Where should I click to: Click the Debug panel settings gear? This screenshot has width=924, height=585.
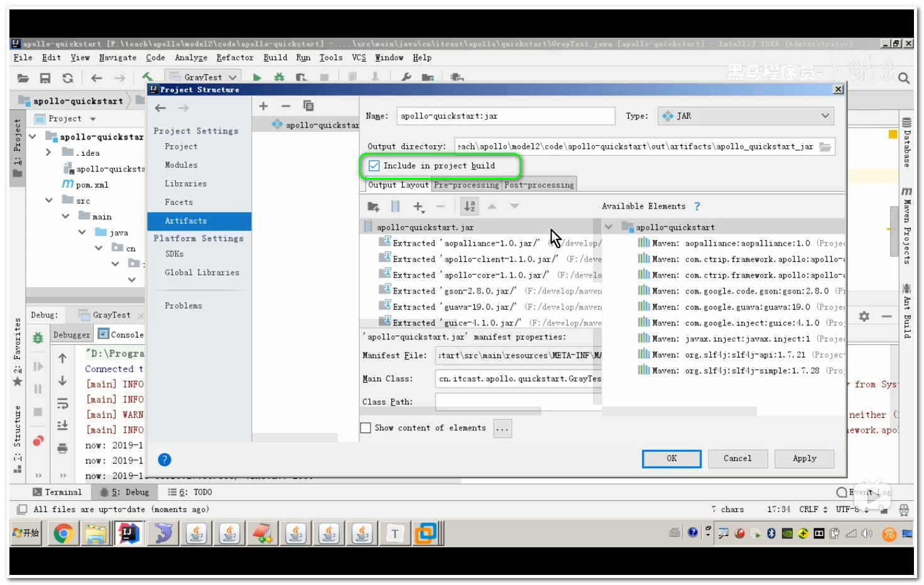pyautogui.click(x=864, y=317)
